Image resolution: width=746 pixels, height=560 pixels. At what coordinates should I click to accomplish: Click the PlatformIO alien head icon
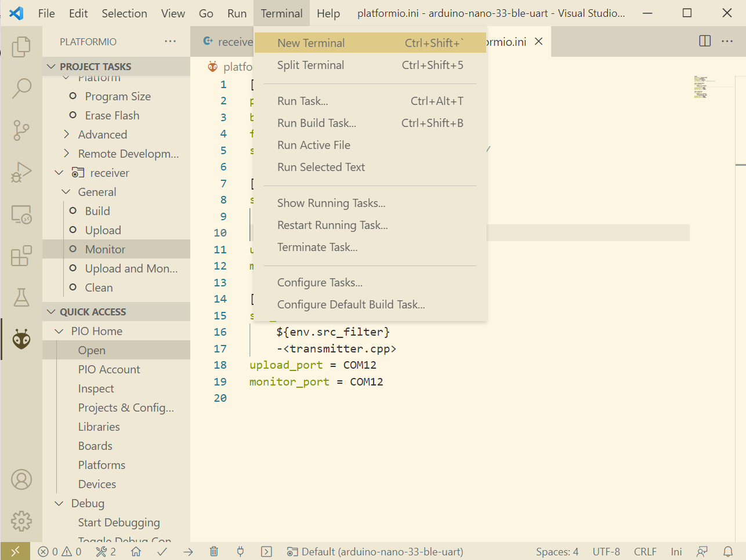coord(21,339)
